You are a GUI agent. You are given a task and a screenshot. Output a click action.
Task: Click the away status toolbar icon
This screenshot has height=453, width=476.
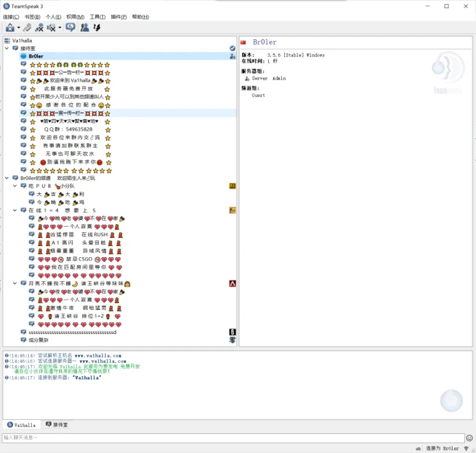[97, 27]
